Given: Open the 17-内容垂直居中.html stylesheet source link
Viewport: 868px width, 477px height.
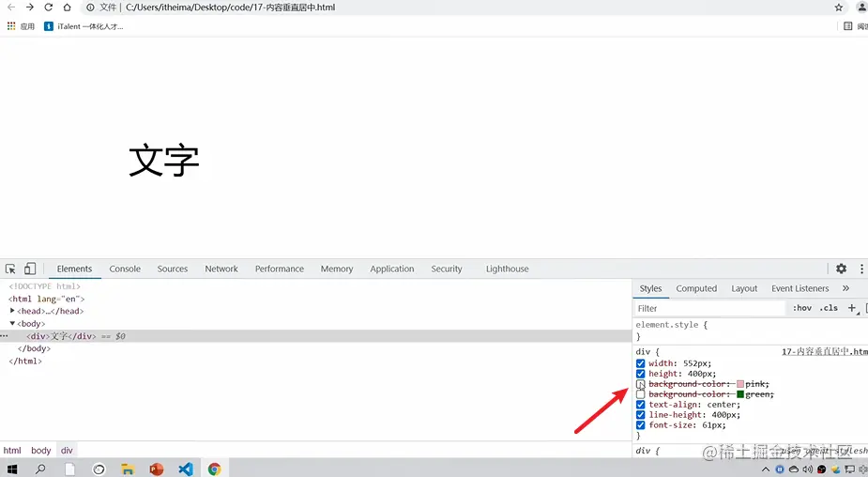Looking at the screenshot, I should 824,352.
